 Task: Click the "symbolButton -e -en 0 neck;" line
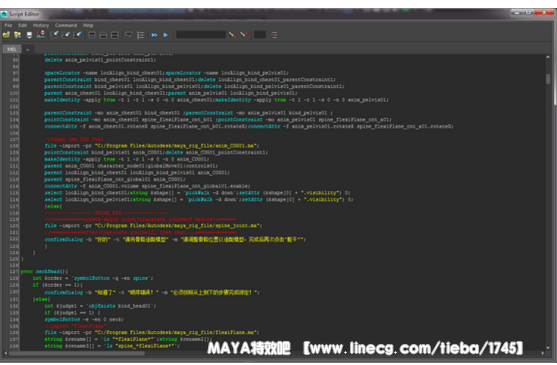click(84, 319)
